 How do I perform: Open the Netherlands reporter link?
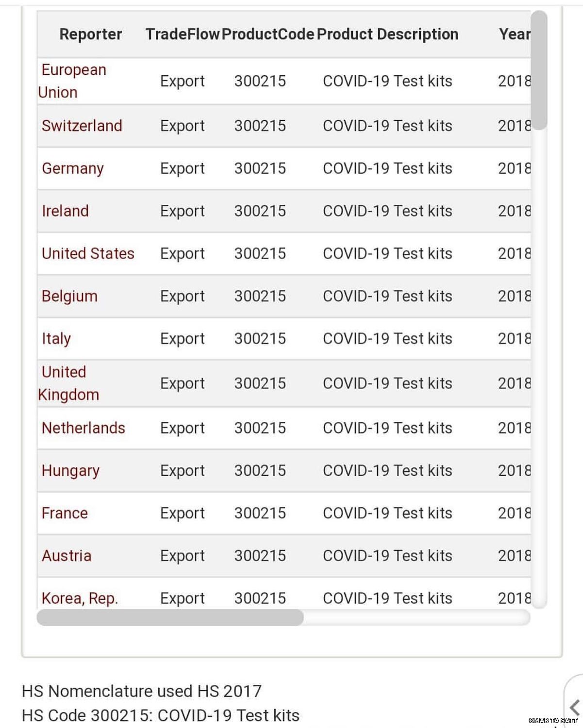point(83,428)
